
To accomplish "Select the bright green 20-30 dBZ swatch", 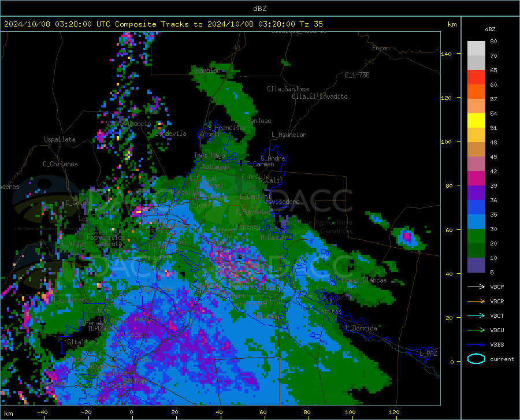I will [476, 236].
